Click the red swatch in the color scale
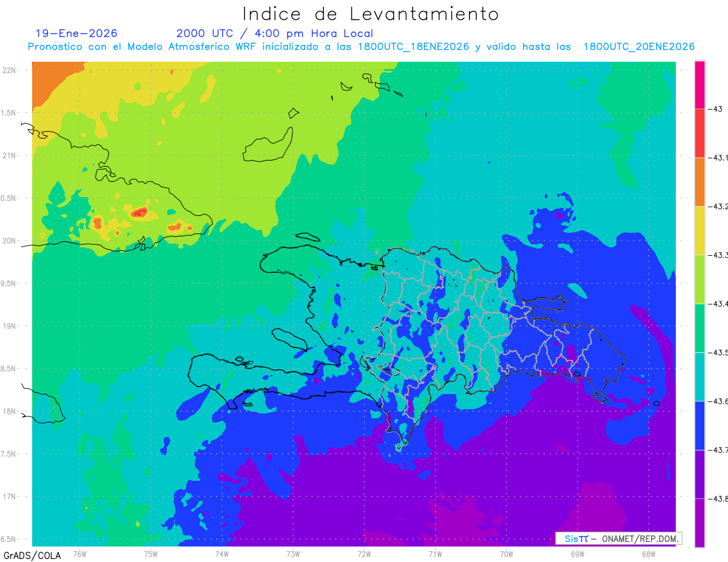 tap(699, 133)
